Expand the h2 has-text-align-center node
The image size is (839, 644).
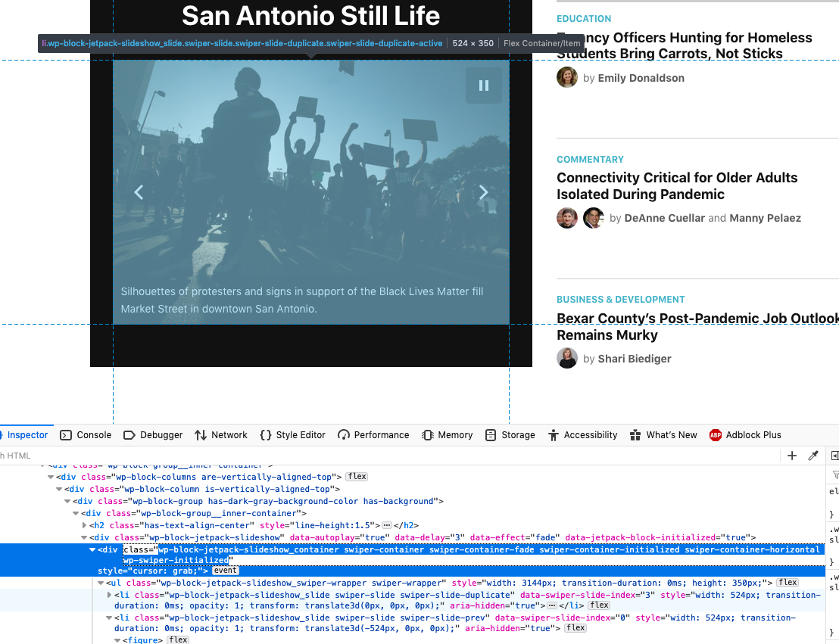point(84,525)
